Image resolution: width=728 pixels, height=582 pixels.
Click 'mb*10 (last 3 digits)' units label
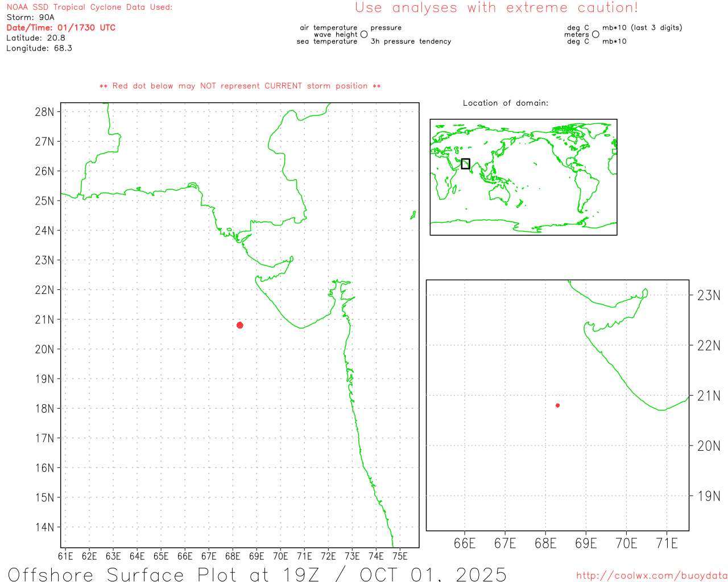pos(642,28)
